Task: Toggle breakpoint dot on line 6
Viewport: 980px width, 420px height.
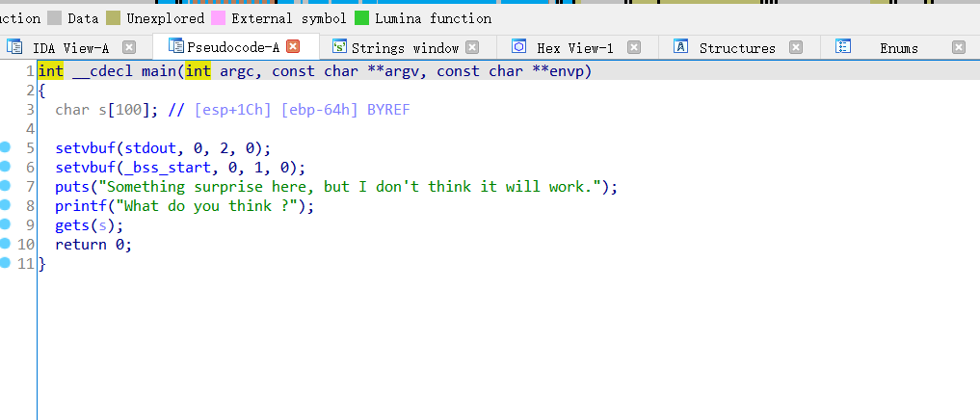Action: click(5, 167)
